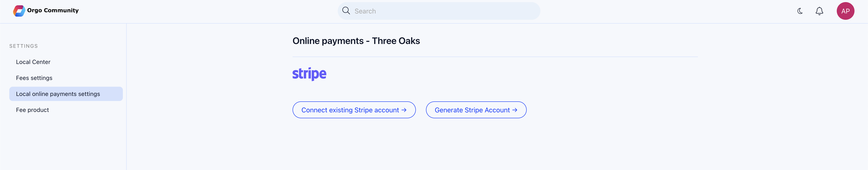The image size is (868, 170).
Task: Click Generate Stripe Account
Action: coord(476,110)
